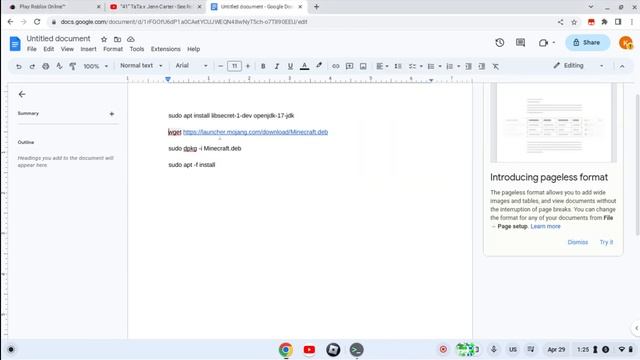640x360 pixels.
Task: Open the 100% zoom dropdown
Action: [96, 66]
